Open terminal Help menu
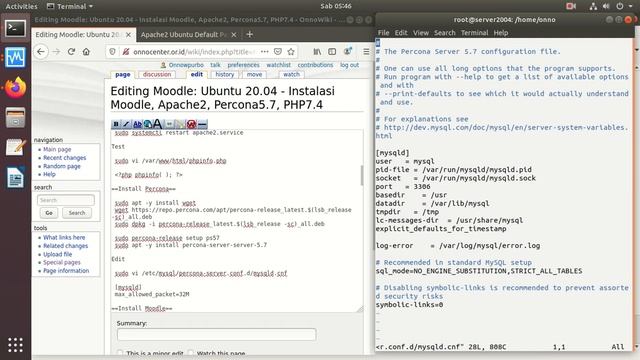 [500, 33]
